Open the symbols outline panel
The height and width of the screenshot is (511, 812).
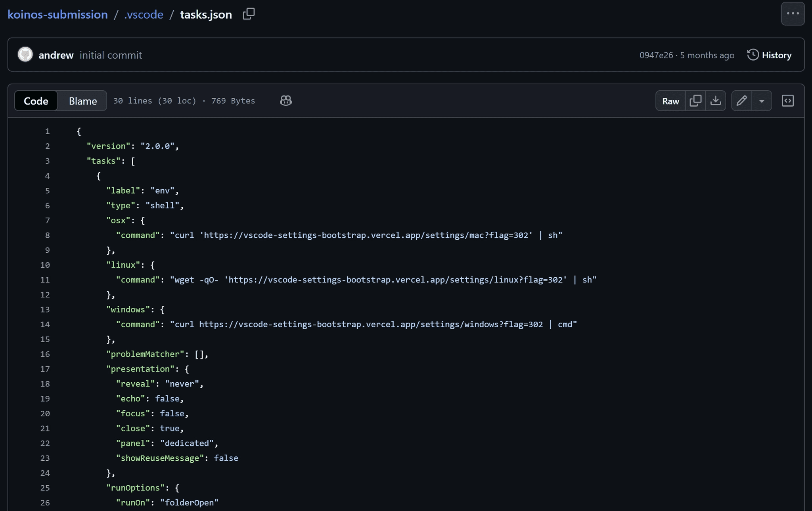point(788,101)
